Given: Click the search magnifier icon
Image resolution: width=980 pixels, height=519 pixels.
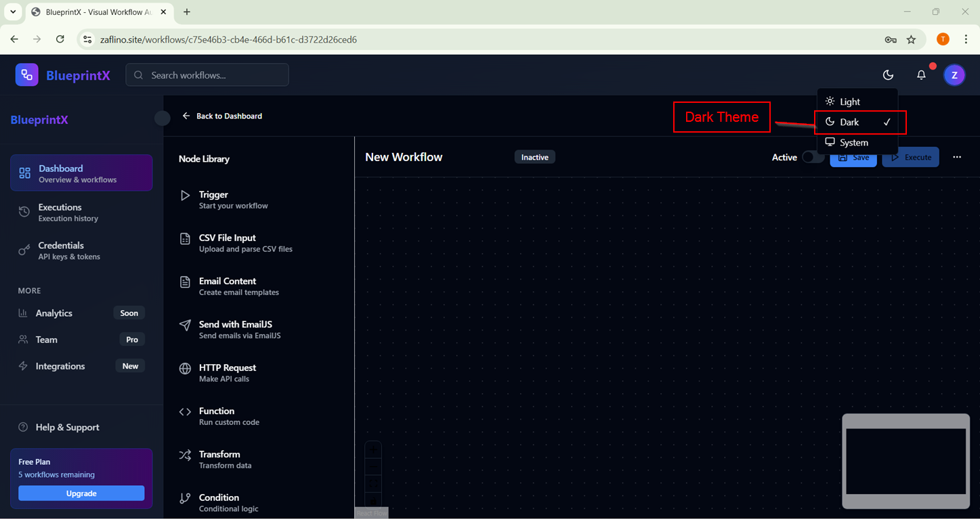Looking at the screenshot, I should 139,75.
